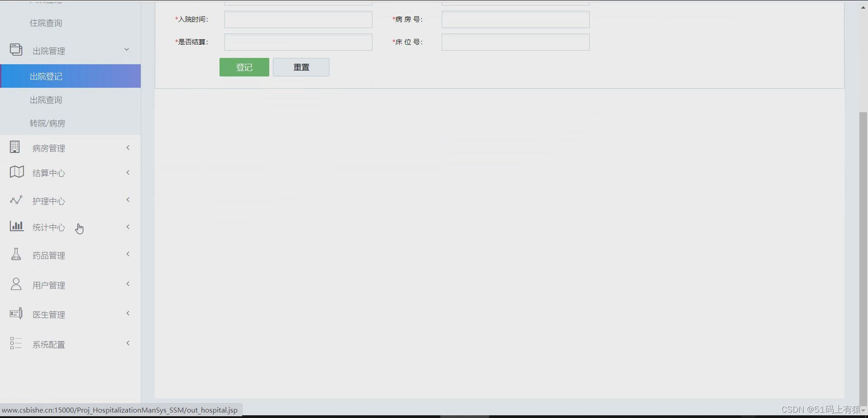Click the green 登记 button
This screenshot has width=868, height=418.
pos(244,67)
